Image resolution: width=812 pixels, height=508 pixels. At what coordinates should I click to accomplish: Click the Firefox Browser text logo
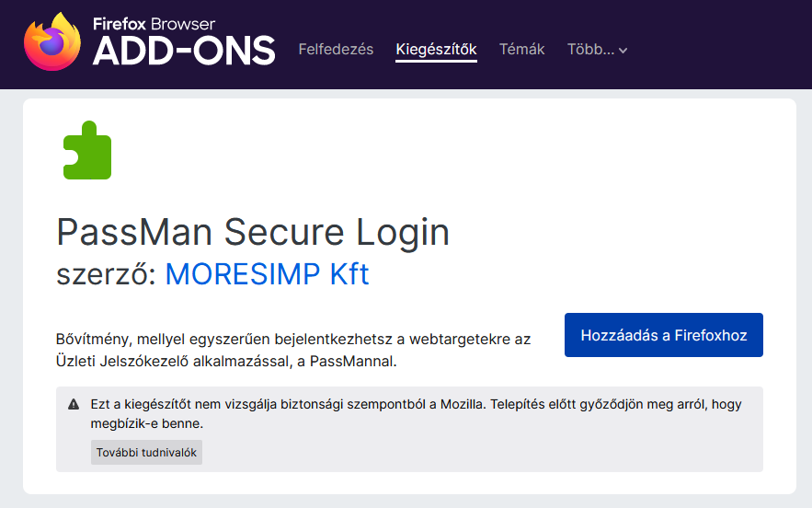(x=154, y=23)
